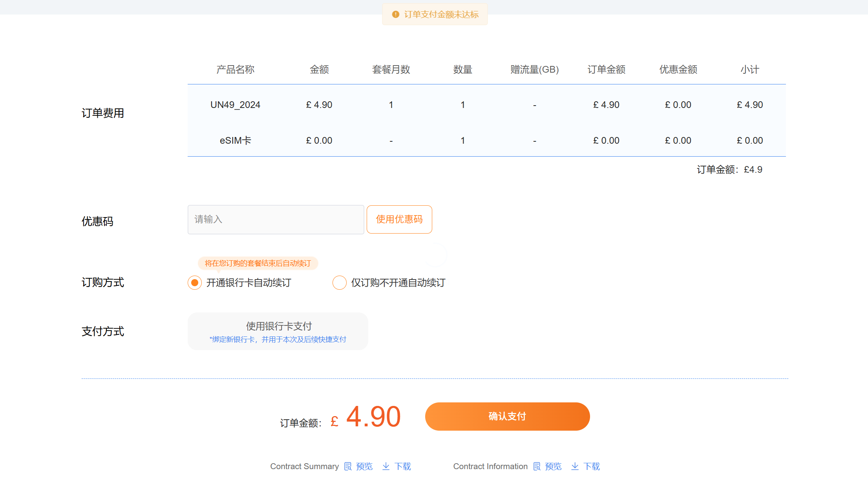Open Contract Summary 预览 link
The height and width of the screenshot is (497, 868).
tap(364, 466)
